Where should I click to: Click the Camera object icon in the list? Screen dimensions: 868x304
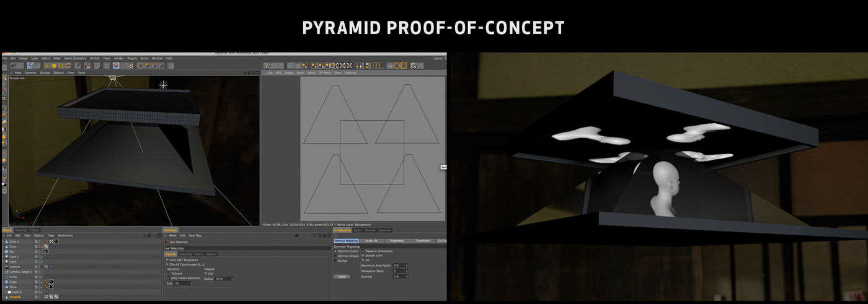point(6,267)
